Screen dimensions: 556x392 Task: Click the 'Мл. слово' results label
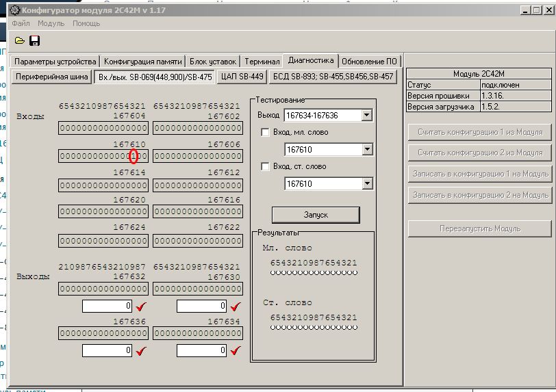coord(287,248)
